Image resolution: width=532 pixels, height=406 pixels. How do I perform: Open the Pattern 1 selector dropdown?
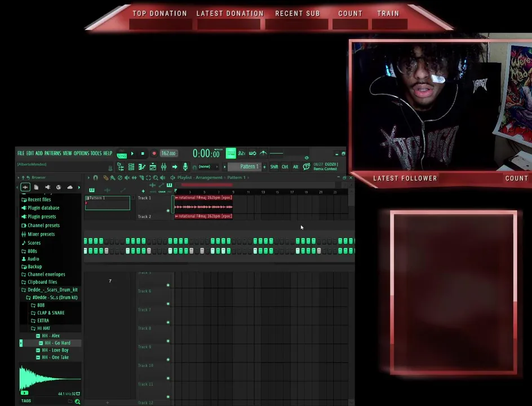click(x=244, y=167)
